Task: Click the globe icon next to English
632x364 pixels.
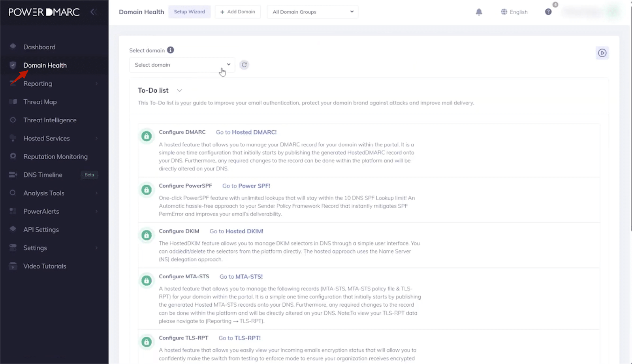Action: click(x=504, y=11)
